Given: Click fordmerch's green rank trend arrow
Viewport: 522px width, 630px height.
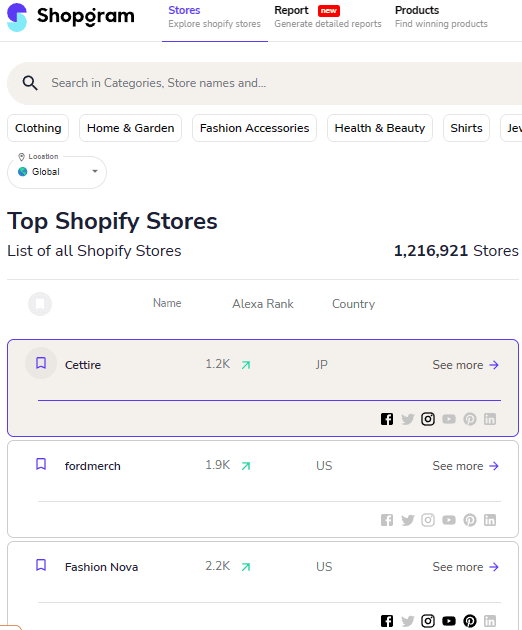Looking at the screenshot, I should tap(246, 466).
